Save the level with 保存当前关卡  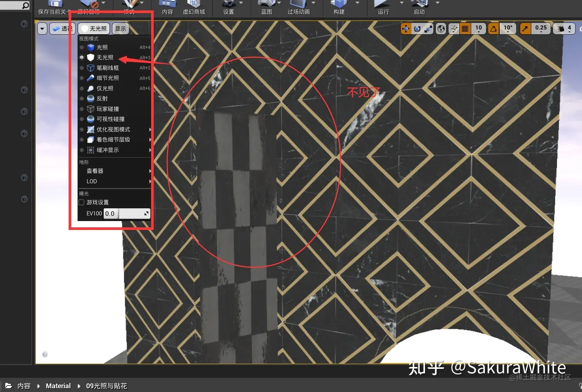tap(54, 8)
